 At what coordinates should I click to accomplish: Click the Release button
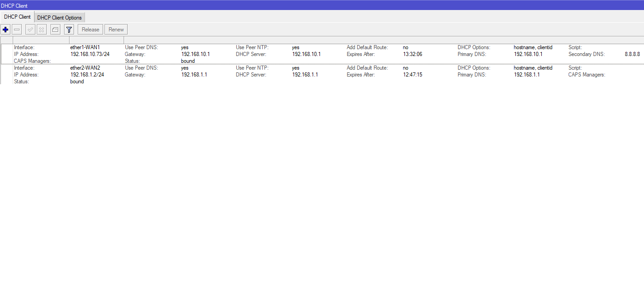(90, 30)
